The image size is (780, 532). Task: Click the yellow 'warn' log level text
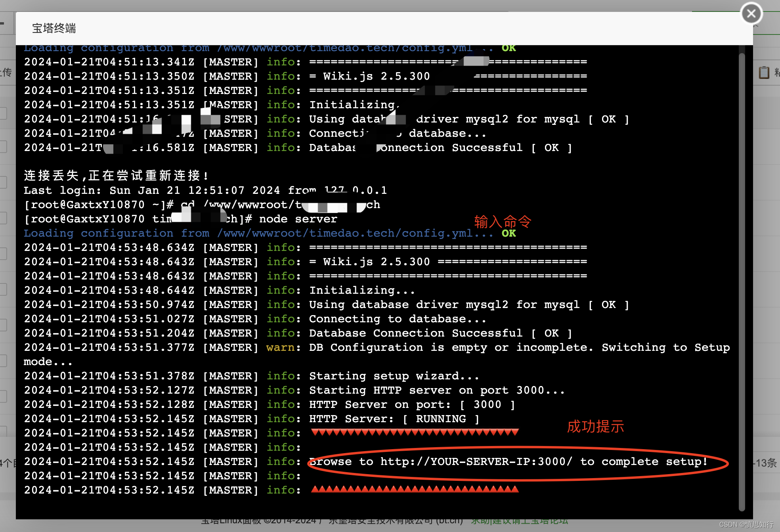tap(280, 348)
